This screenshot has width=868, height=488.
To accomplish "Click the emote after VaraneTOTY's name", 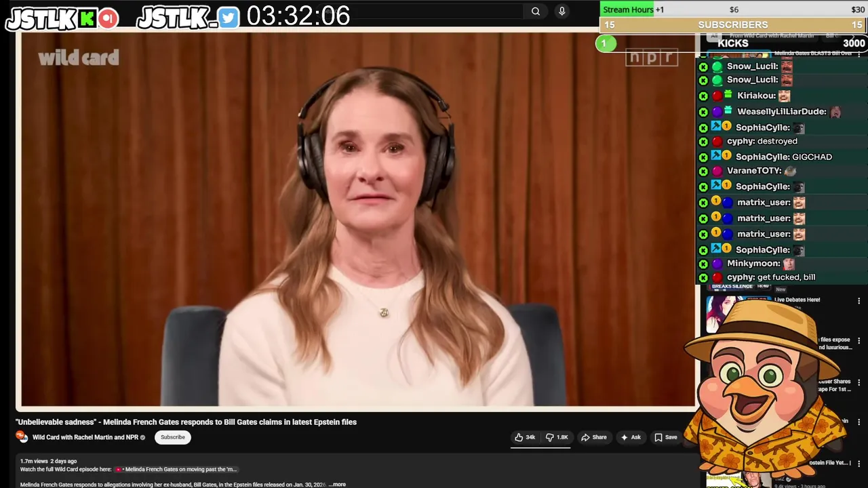I will pyautogui.click(x=790, y=171).
